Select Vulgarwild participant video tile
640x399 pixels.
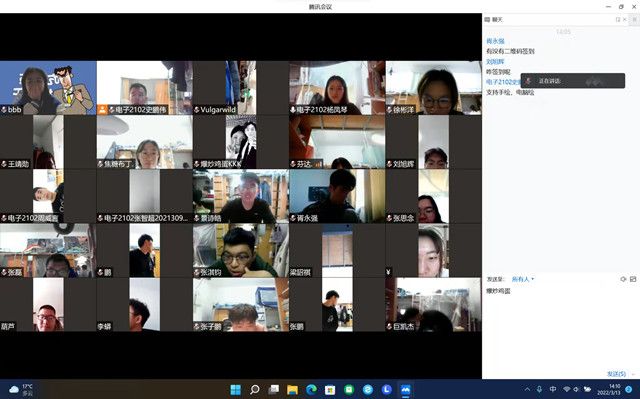(241, 88)
